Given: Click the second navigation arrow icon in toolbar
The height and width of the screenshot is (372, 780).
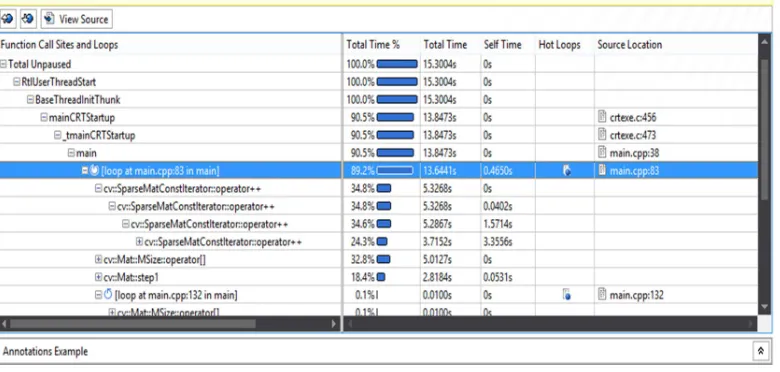Looking at the screenshot, I should point(28,19).
